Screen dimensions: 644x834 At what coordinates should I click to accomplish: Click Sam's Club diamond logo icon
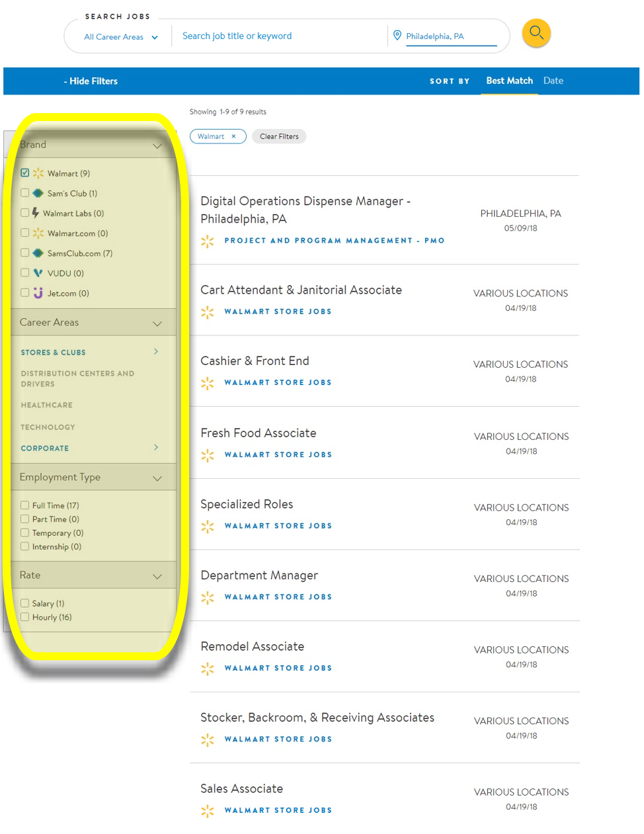click(38, 193)
